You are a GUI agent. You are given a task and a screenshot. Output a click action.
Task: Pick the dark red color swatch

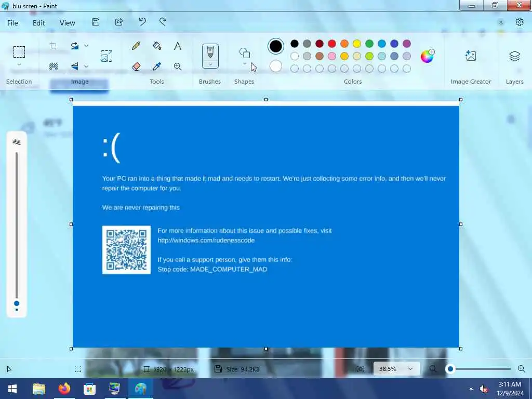[320, 44]
